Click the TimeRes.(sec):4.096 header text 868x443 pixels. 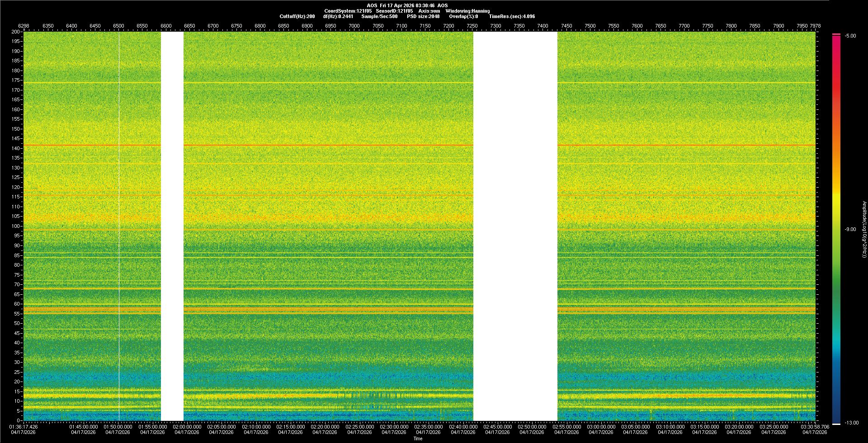click(512, 16)
